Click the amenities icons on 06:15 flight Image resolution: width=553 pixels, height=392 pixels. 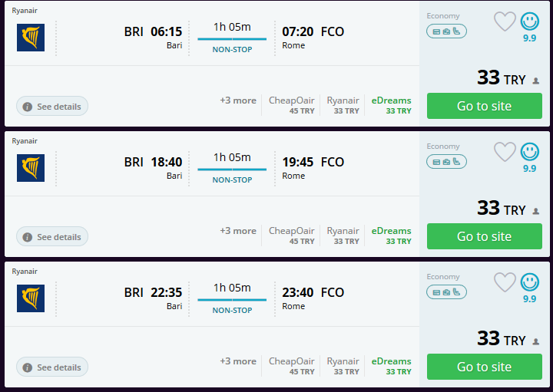(446, 31)
